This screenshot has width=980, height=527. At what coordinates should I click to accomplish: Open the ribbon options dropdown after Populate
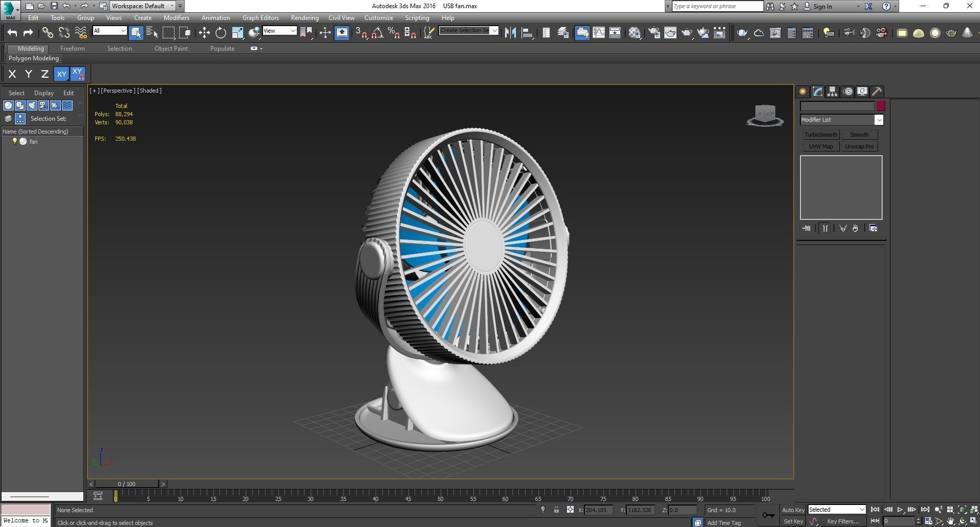point(257,49)
